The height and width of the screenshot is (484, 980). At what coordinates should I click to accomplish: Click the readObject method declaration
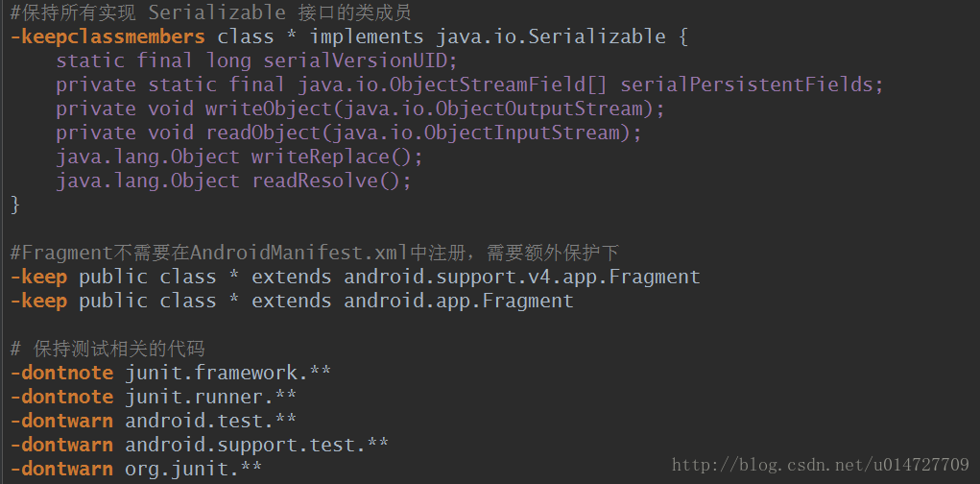348,133
